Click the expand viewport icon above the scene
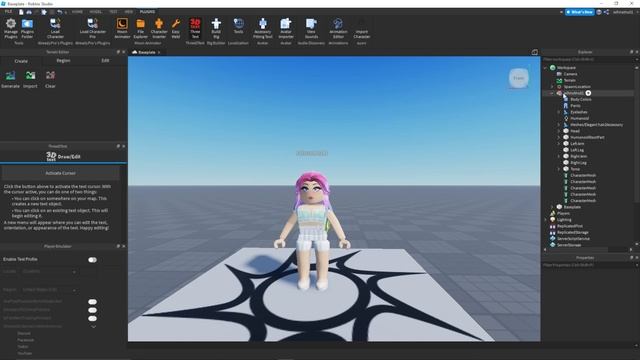 535,52
